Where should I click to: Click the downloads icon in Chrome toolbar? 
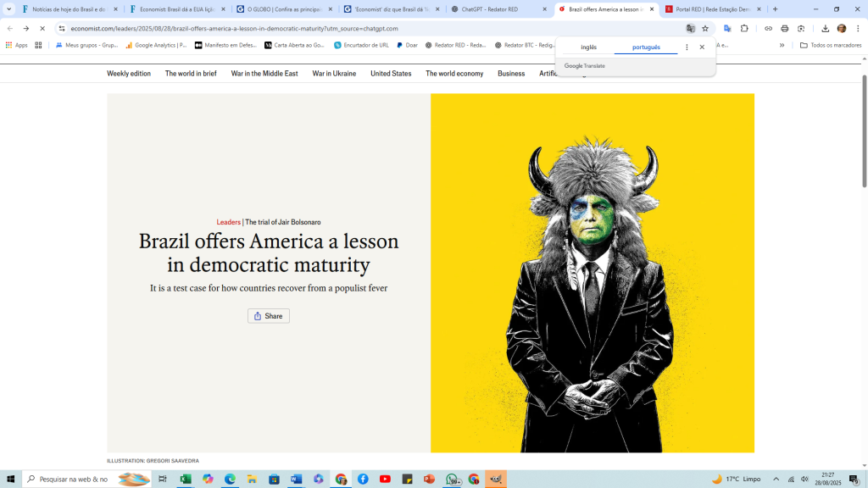tap(825, 28)
